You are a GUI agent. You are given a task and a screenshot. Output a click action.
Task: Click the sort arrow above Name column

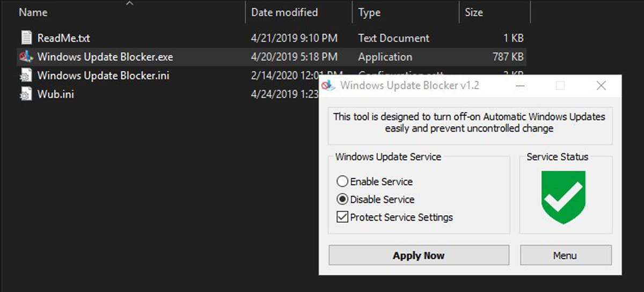129,3
